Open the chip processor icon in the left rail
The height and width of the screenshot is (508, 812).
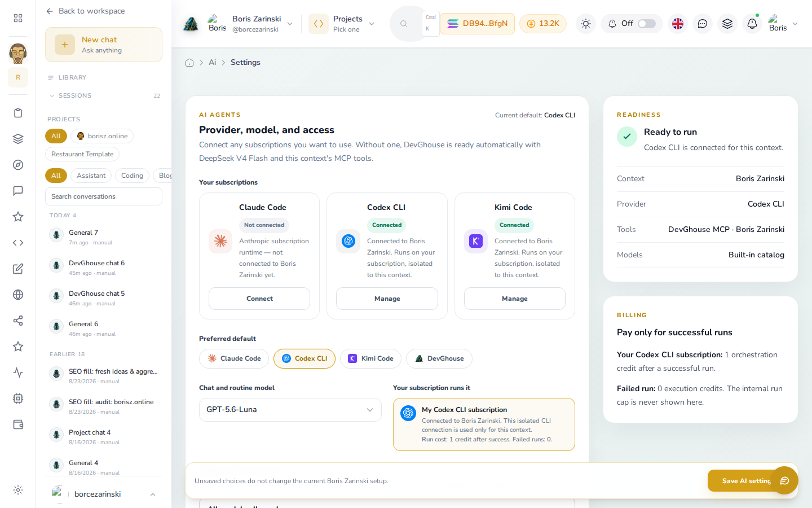[18, 398]
